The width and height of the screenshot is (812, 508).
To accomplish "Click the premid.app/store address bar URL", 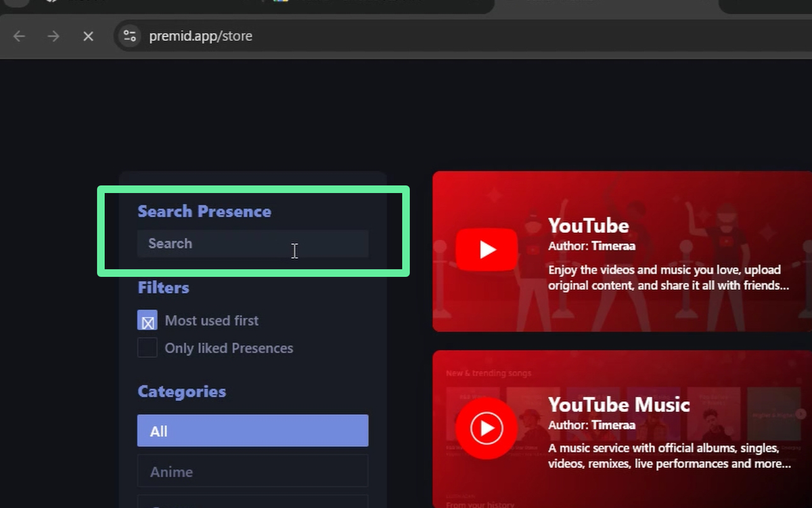I will click(x=200, y=36).
